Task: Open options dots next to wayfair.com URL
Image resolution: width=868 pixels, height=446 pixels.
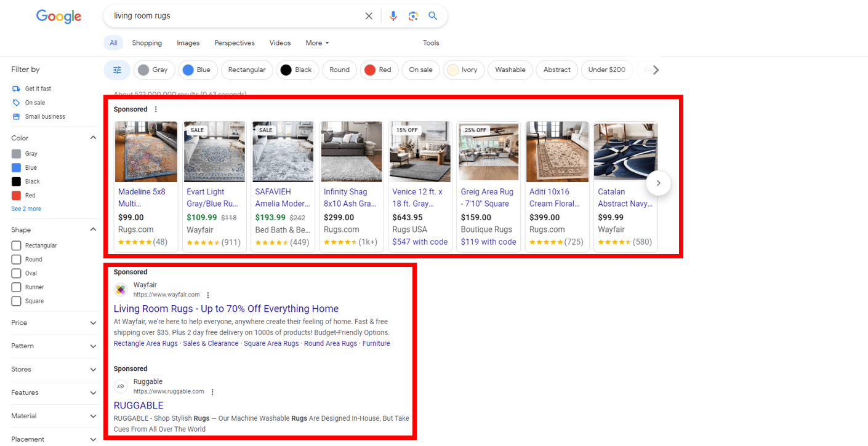Action: 208,295
